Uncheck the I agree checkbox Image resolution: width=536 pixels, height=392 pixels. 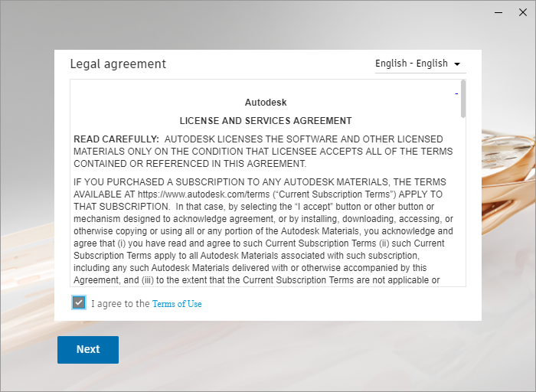(79, 302)
